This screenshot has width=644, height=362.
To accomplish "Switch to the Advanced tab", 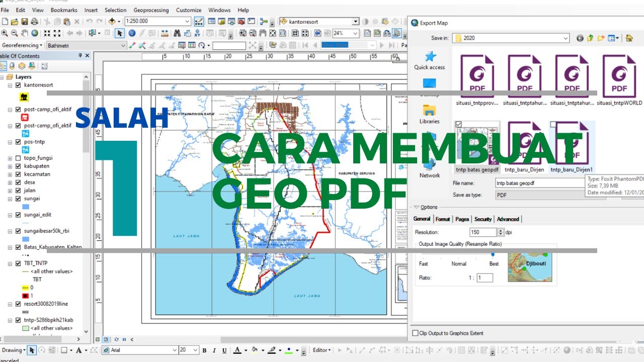I will (508, 219).
